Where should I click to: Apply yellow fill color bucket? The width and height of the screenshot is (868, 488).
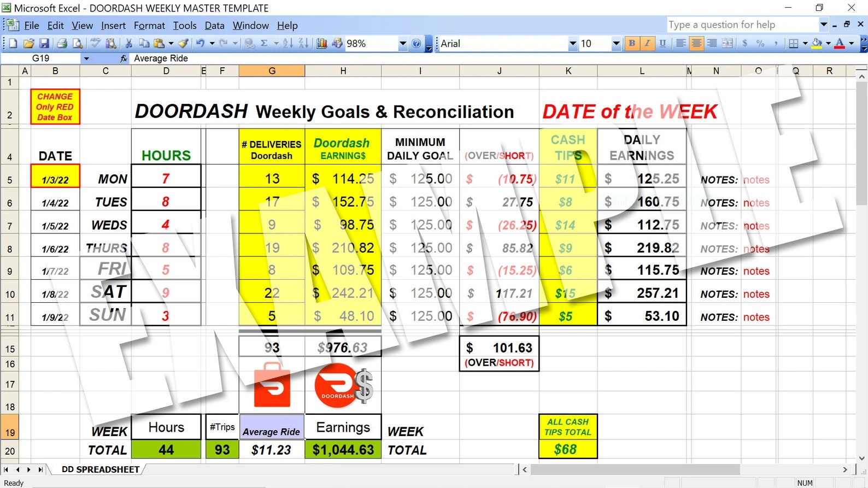(817, 43)
